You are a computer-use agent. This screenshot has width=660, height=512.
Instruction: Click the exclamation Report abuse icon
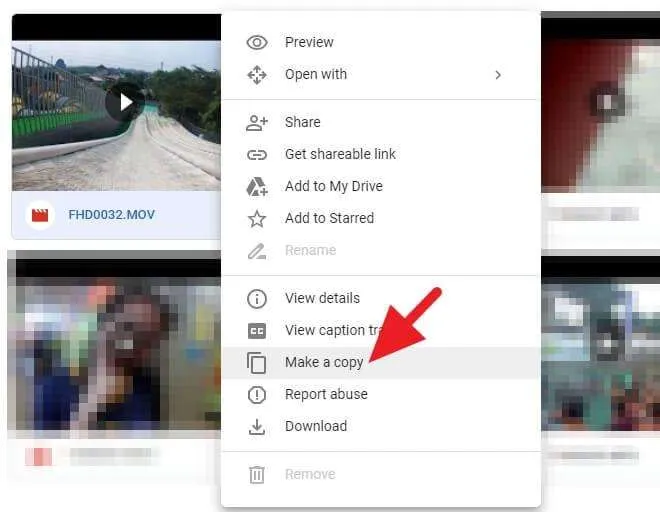pyautogui.click(x=257, y=395)
